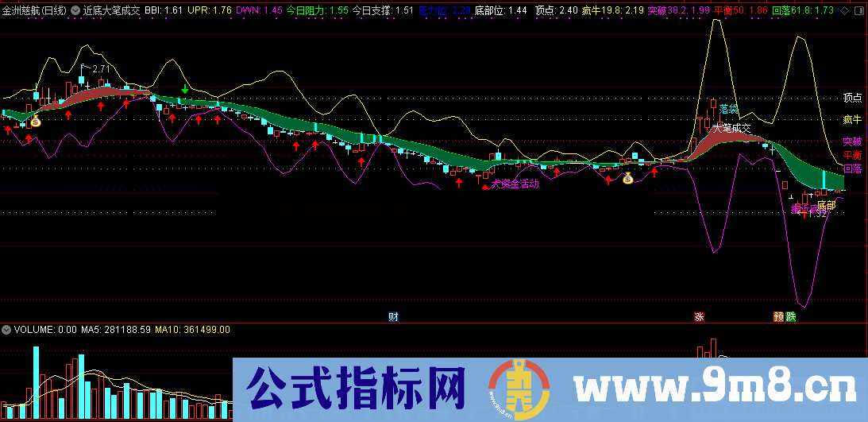Click the red up arrow under the 1.32 low

804,213
